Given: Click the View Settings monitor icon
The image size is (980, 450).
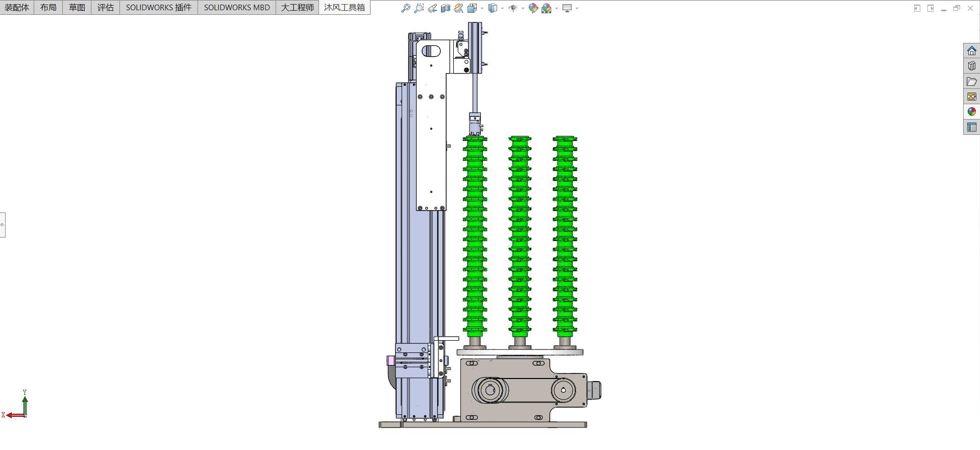Looking at the screenshot, I should [567, 8].
